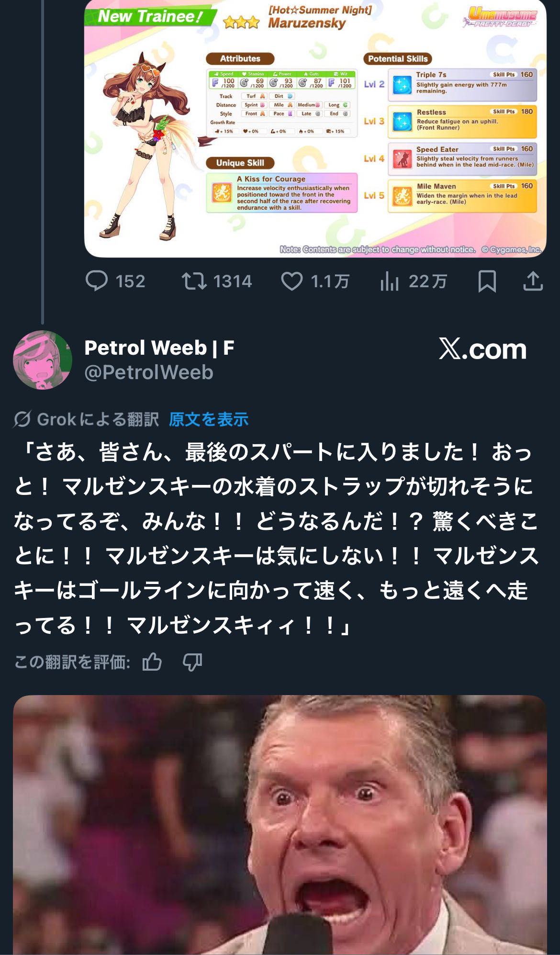Open Petrol Weeb's profile avatar
The width and height of the screenshot is (560, 955).
pyautogui.click(x=43, y=360)
